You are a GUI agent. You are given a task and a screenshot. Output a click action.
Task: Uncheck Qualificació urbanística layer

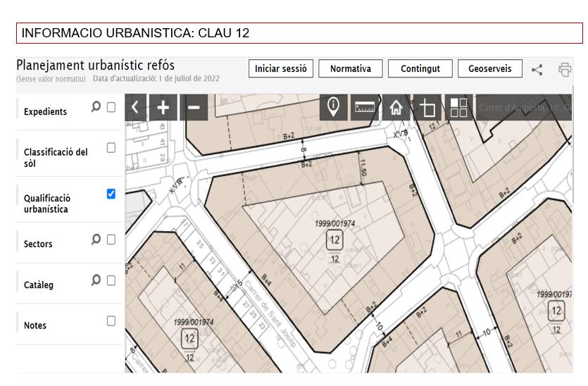click(x=111, y=194)
